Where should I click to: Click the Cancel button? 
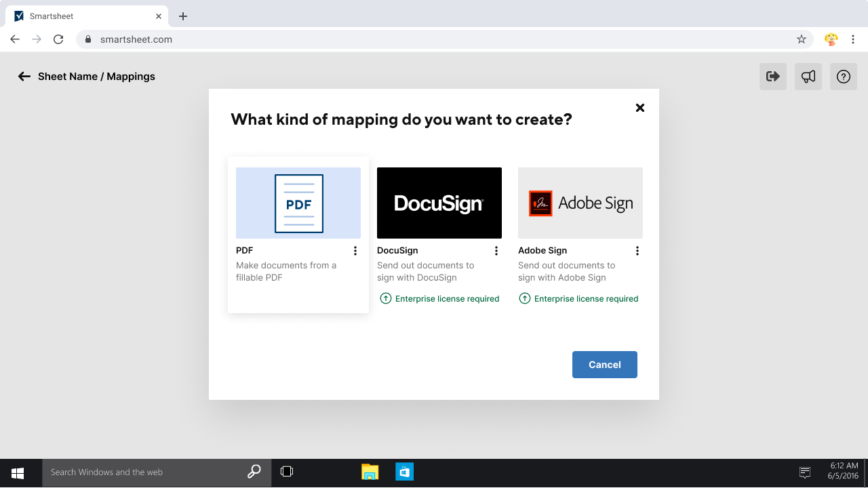(605, 365)
